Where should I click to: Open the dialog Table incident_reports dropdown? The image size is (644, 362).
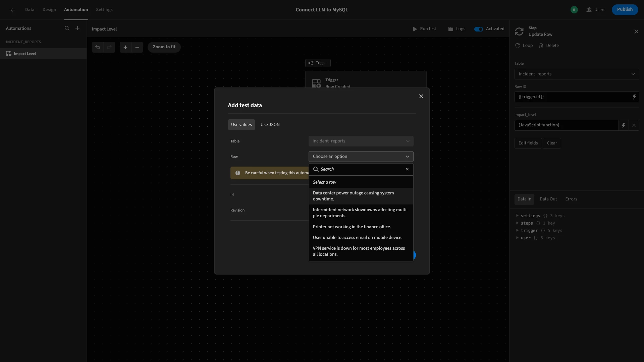click(x=361, y=141)
